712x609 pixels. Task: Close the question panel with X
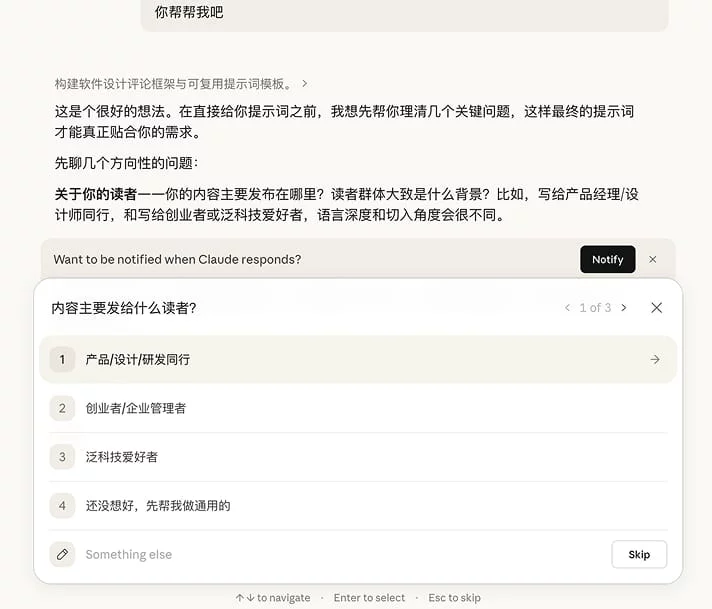click(x=656, y=308)
